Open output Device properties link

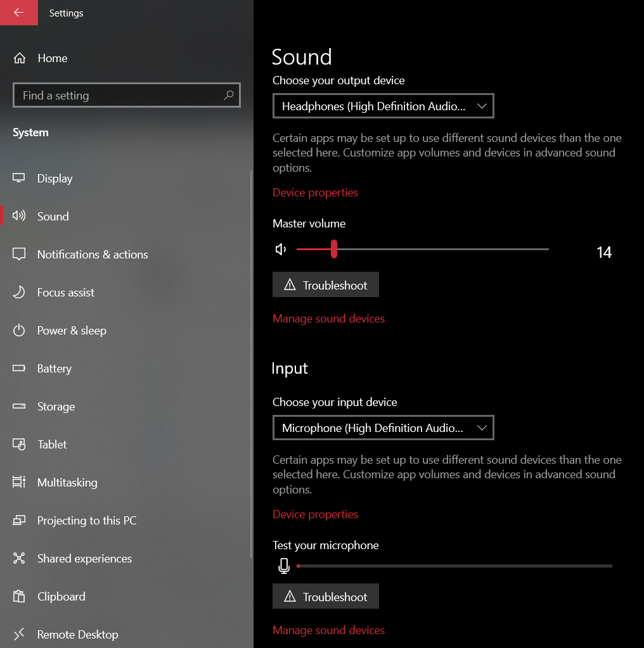coord(315,193)
